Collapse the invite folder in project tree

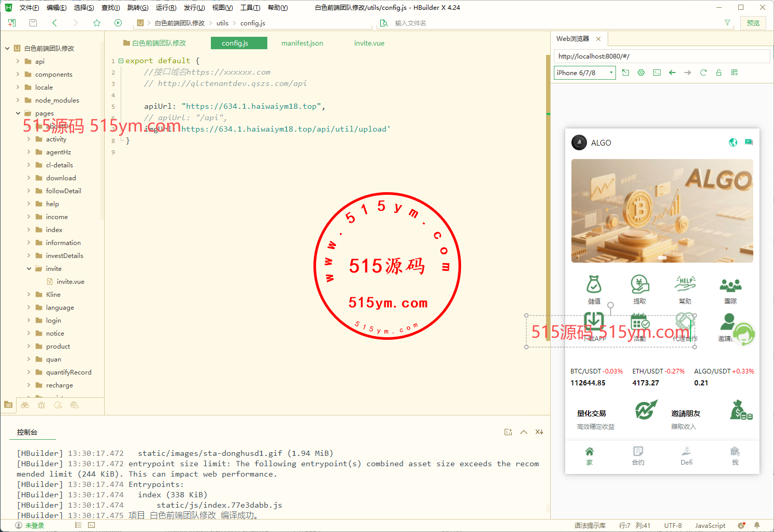point(29,269)
